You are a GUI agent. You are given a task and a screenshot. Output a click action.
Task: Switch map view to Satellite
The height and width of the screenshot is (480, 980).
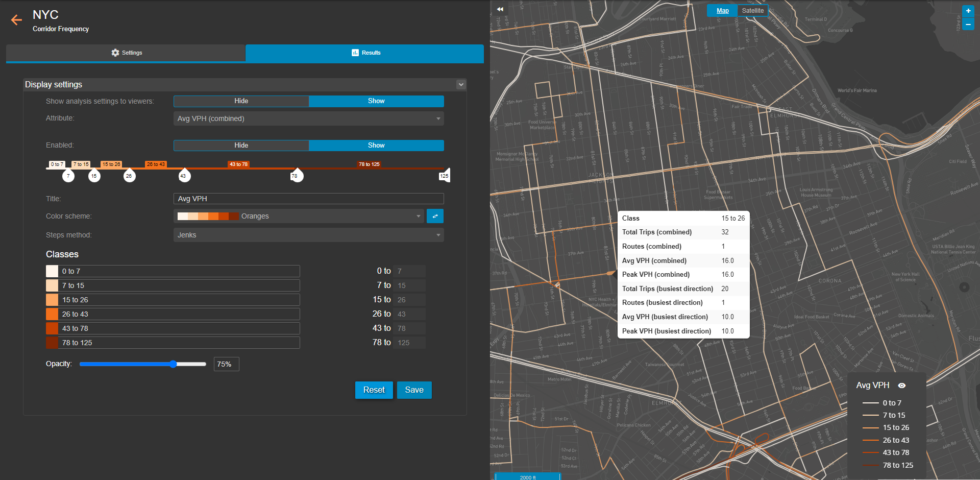point(752,11)
